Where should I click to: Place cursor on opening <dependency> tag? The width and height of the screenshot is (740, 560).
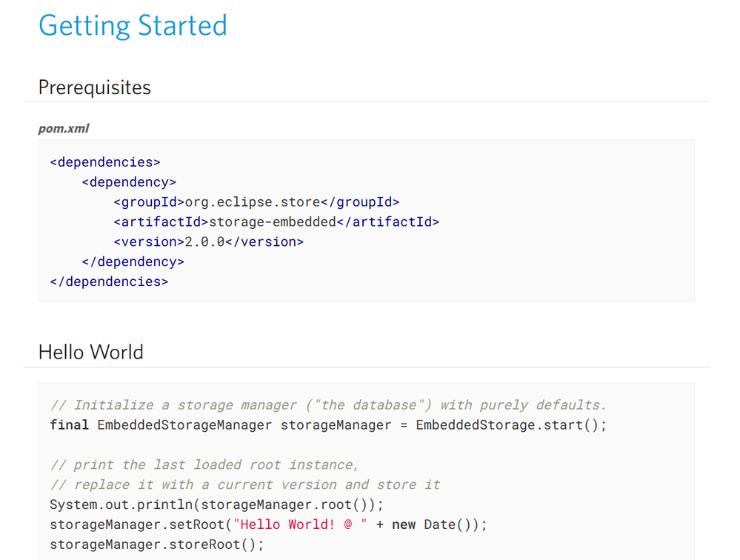pos(129,182)
